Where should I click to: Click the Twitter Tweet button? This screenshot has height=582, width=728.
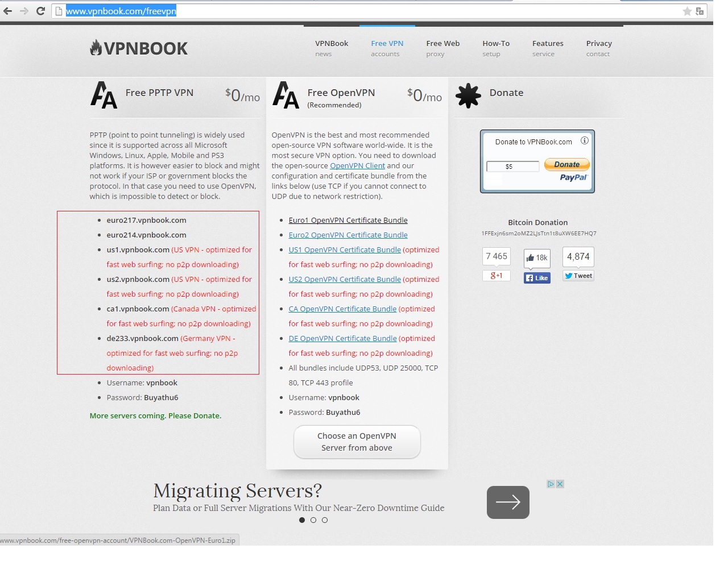[x=578, y=276]
